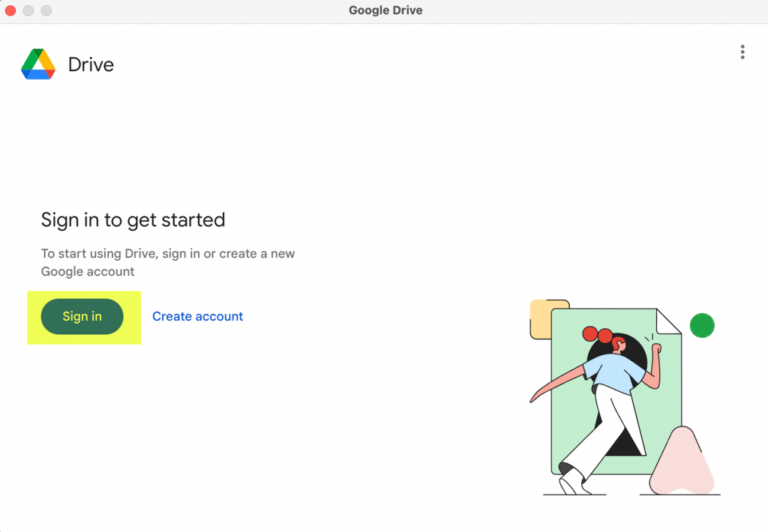Click the window zoom button
This screenshot has height=532, width=768.
click(46, 10)
